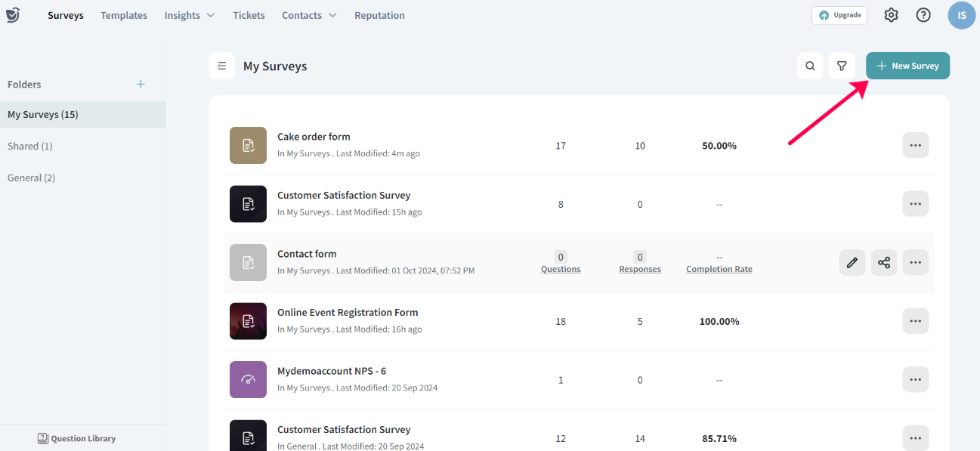Click question count 18 for Online Event form

561,321
